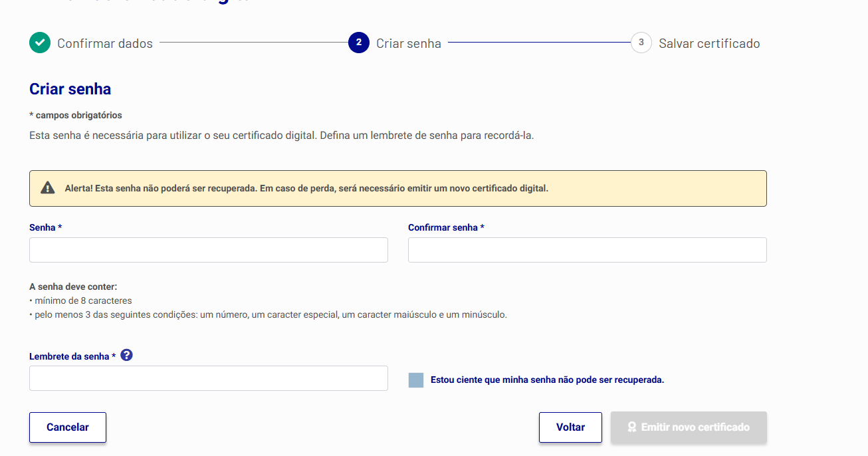The width and height of the screenshot is (868, 456).
Task: Open the Confirmar dados step
Action: (105, 44)
